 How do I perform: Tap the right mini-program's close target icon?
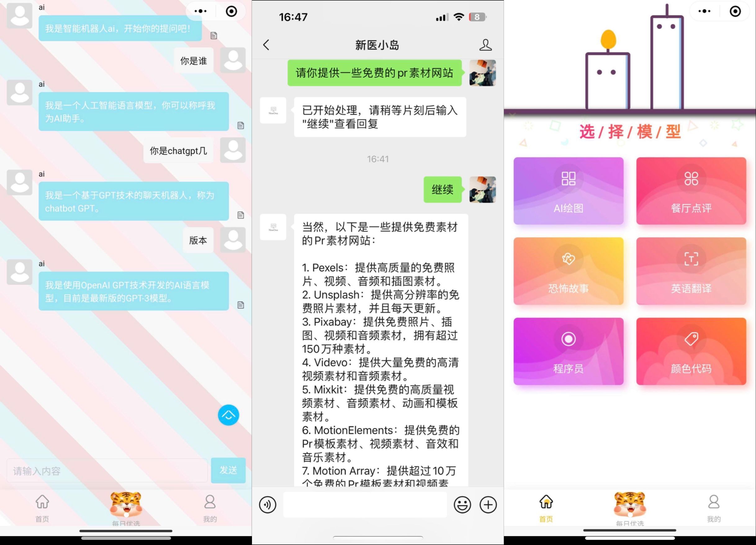[735, 11]
